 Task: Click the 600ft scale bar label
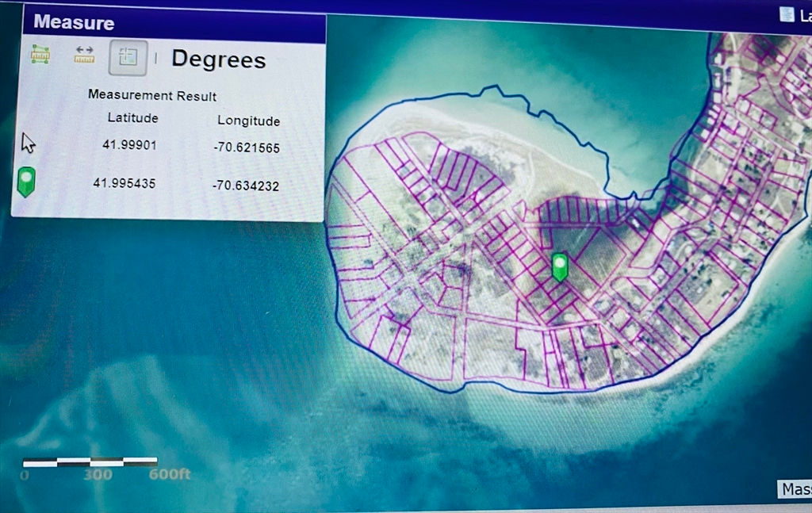(170, 474)
